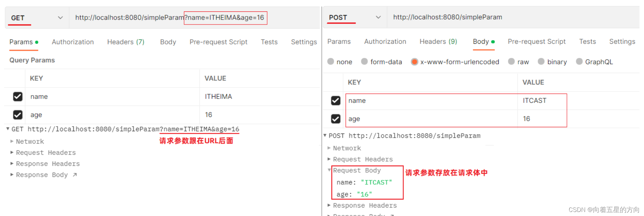Collapse the POST console log entry

[x=325, y=136]
